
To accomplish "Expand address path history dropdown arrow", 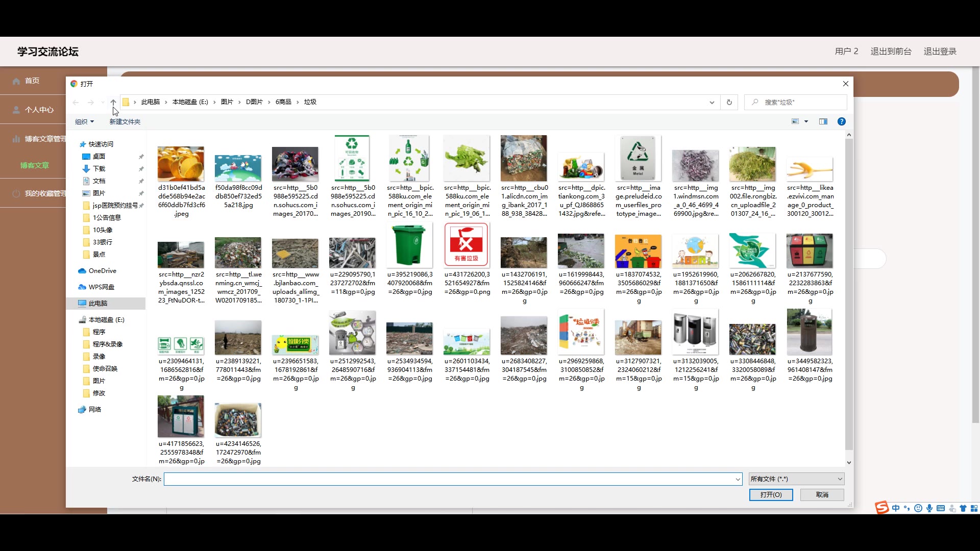I will (712, 102).
